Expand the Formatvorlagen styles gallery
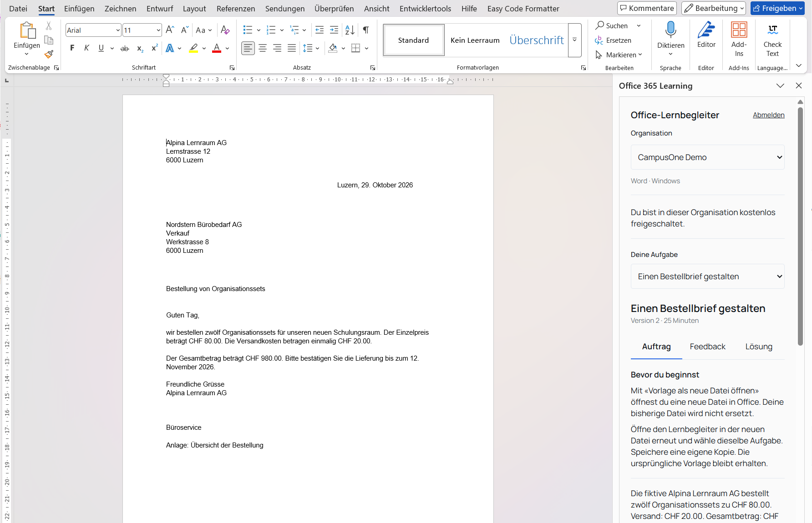Viewport: 812px width, 523px height. 575,40
